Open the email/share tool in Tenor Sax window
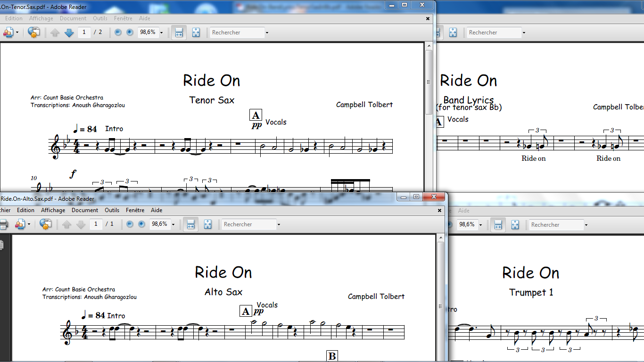Screen dimensions: 644x362 click(x=8, y=33)
